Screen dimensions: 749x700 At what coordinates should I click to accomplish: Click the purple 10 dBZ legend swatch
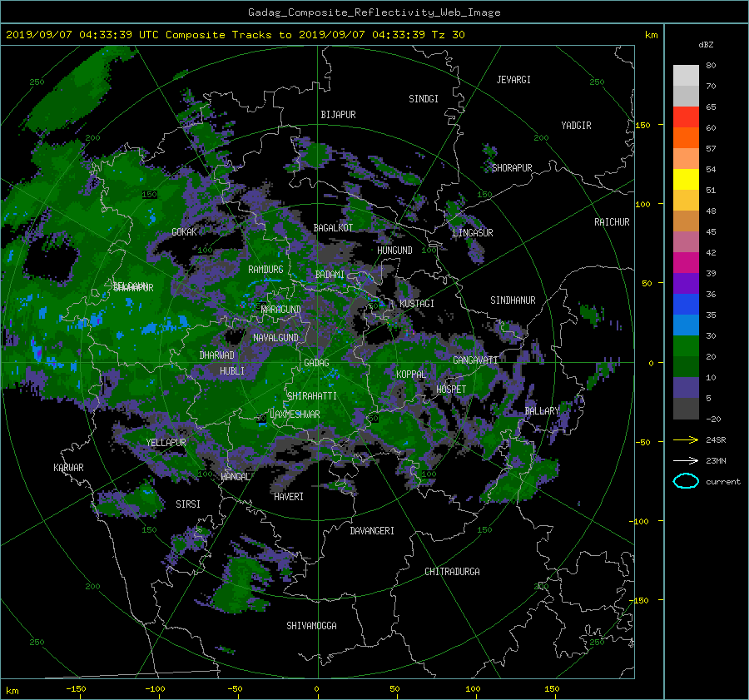coord(686,388)
